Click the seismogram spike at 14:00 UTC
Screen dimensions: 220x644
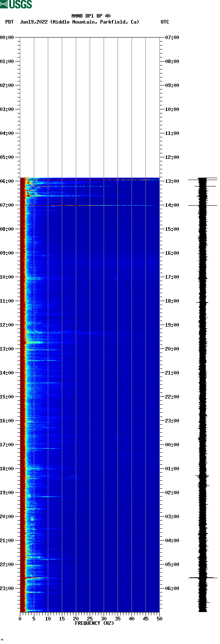(202, 205)
